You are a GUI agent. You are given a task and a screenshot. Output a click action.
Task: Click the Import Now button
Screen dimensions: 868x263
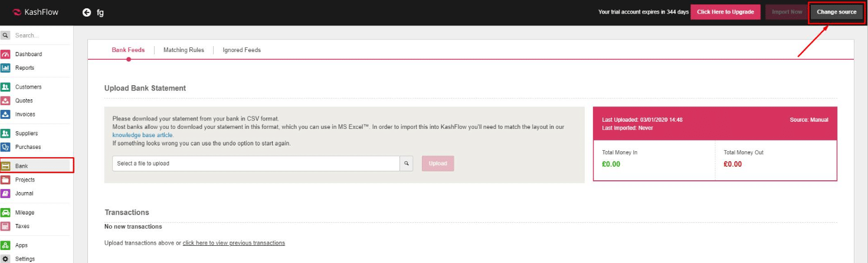tap(787, 12)
